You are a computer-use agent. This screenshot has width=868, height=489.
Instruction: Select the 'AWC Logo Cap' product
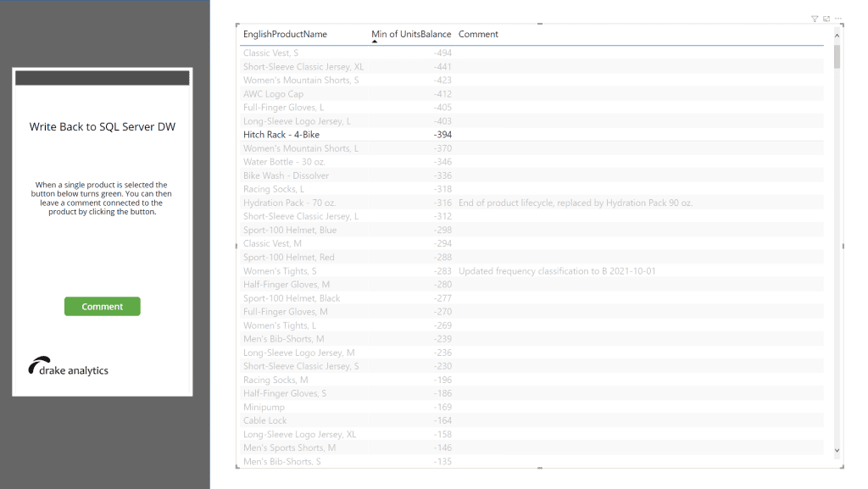coord(274,94)
